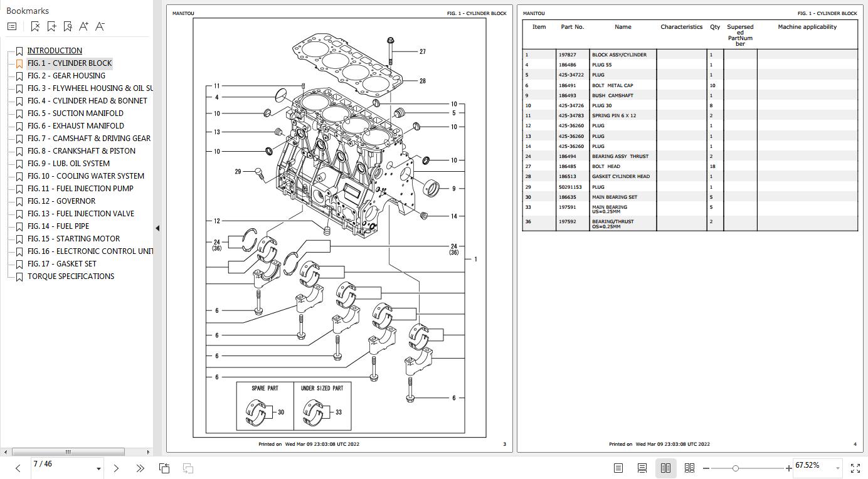Open FIG. 17 - GASKET SET bookmark
Screen dimensions: 868x479
tap(62, 264)
